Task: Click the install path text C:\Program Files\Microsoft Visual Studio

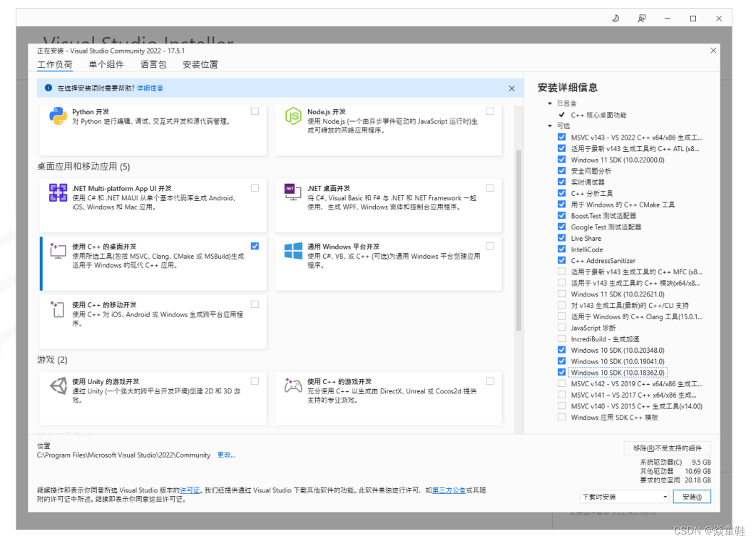Action: [123, 455]
